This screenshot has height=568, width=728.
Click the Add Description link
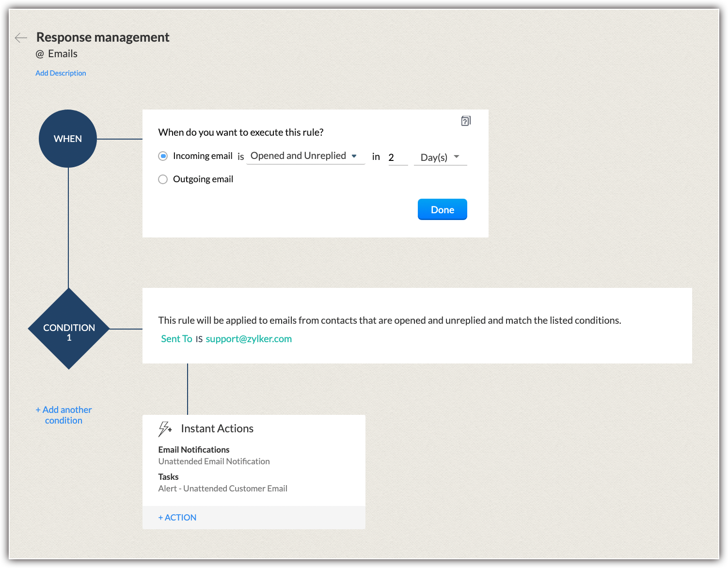coord(61,73)
